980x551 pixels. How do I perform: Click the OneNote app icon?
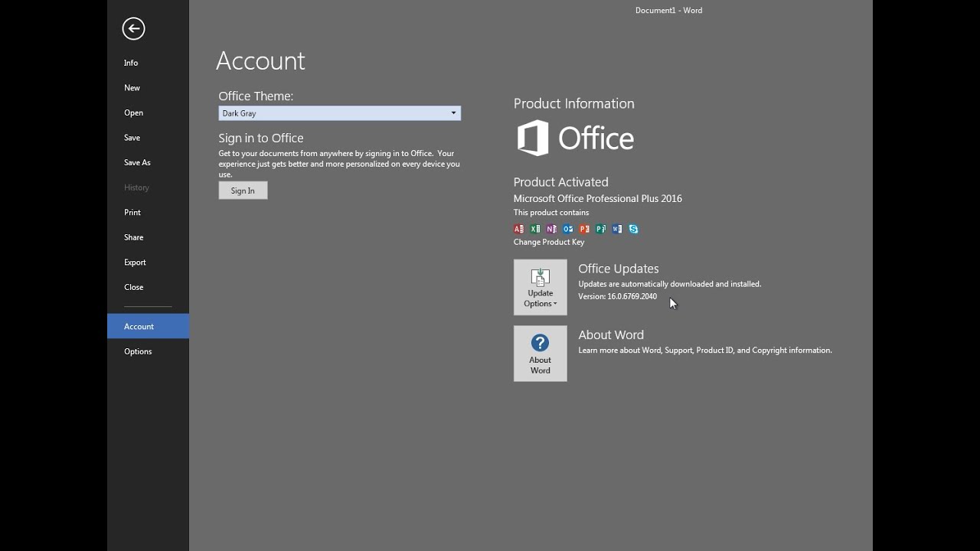(551, 229)
